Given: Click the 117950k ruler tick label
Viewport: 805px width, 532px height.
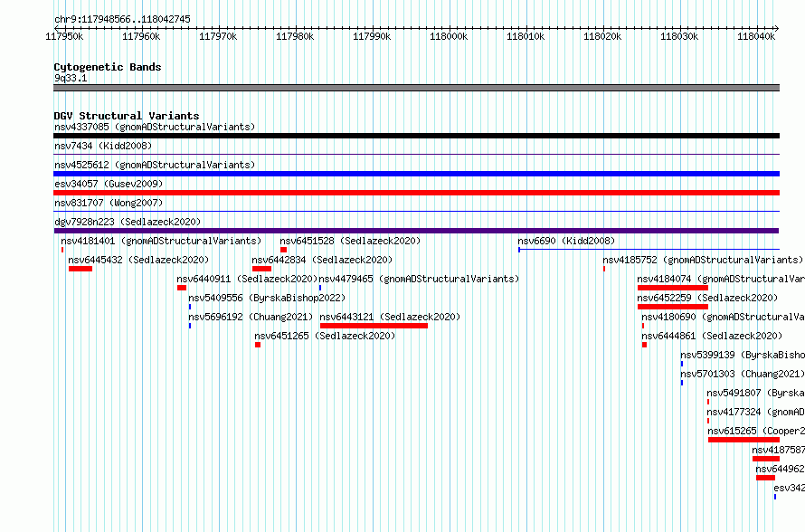Looking at the screenshot, I should [x=64, y=36].
